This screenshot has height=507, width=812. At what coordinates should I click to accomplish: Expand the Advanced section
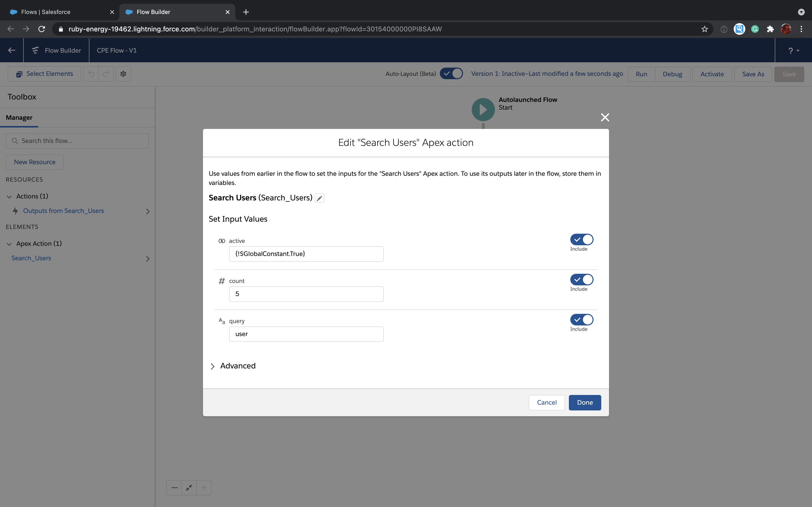[x=212, y=366]
